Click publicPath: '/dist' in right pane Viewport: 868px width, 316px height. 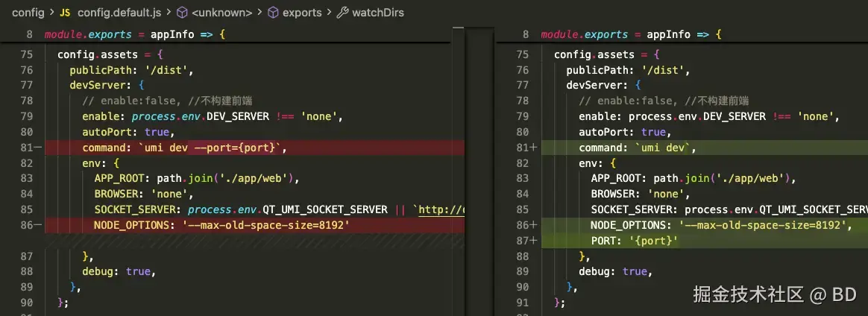[x=629, y=70]
